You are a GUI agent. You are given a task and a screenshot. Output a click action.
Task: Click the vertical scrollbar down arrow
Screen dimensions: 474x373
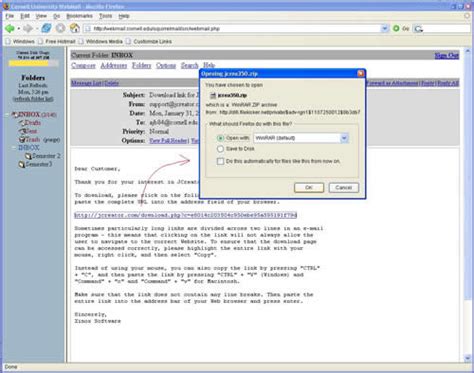(x=467, y=358)
